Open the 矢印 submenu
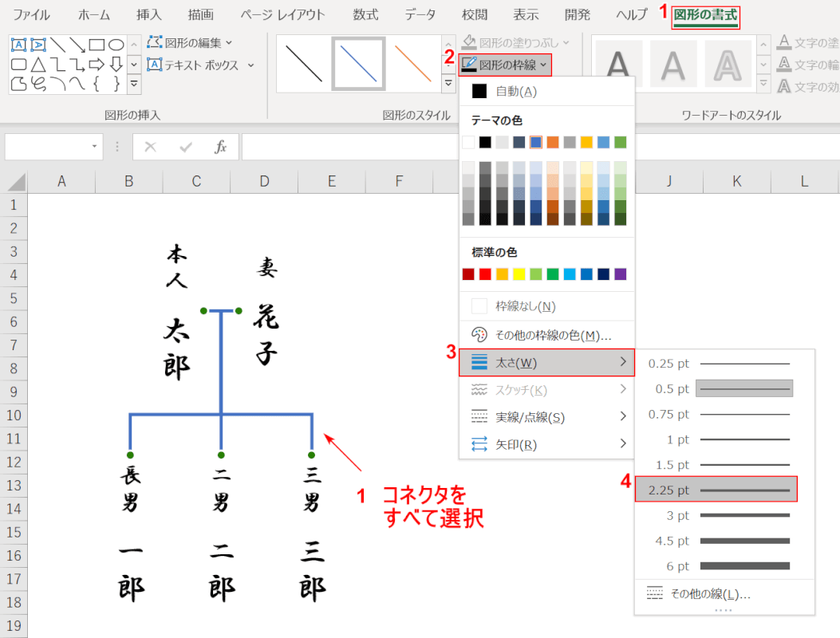 (546, 444)
